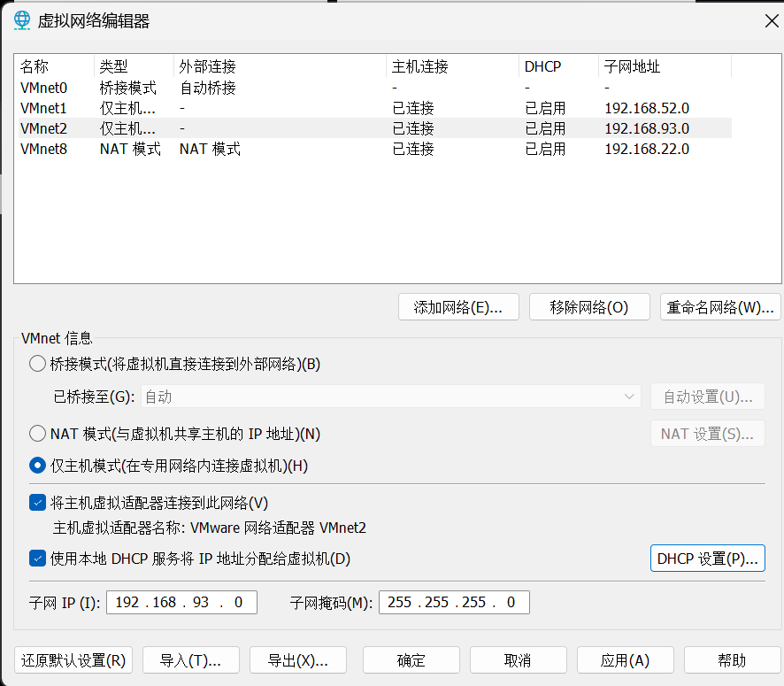Select bridged mode radio button

(37, 364)
